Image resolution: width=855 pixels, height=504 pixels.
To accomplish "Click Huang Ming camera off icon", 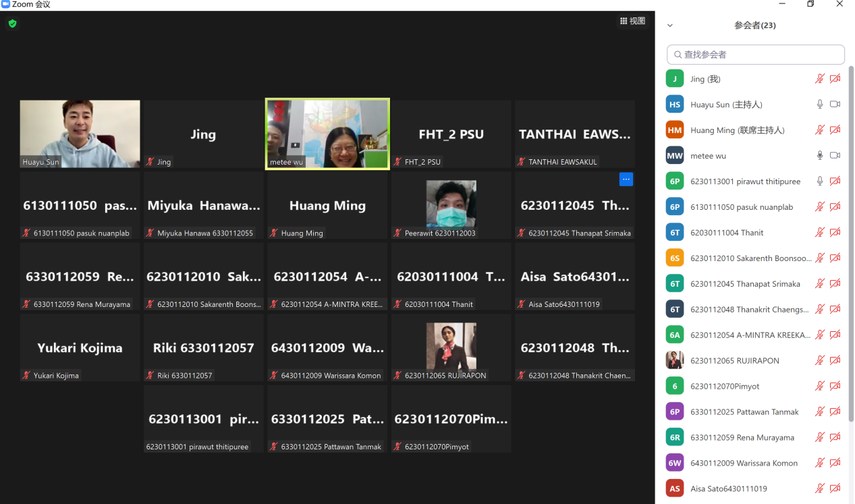I will pyautogui.click(x=835, y=130).
